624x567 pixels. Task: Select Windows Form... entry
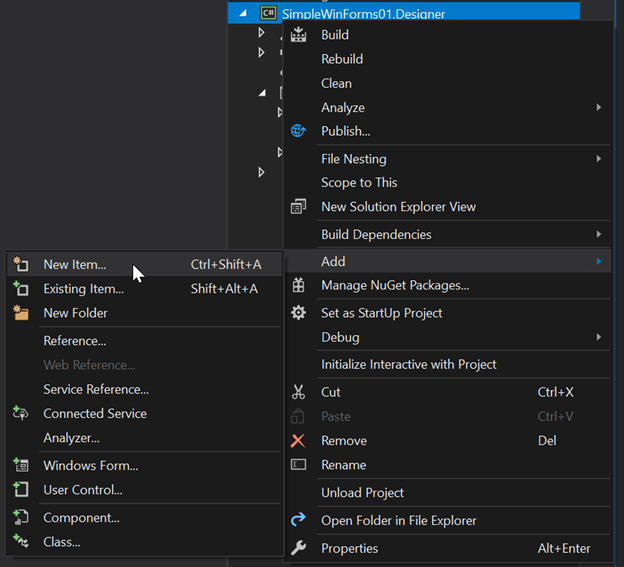[144, 465]
